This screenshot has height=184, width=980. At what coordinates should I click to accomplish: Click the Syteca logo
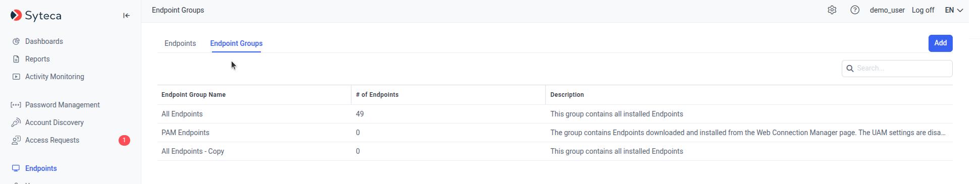tap(36, 16)
